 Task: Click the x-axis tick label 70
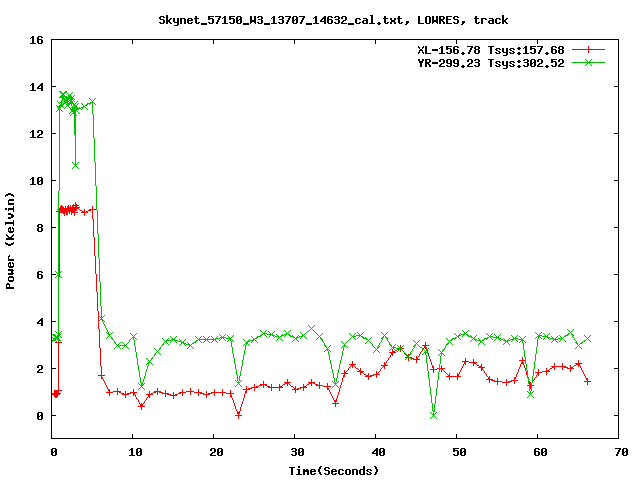click(621, 452)
